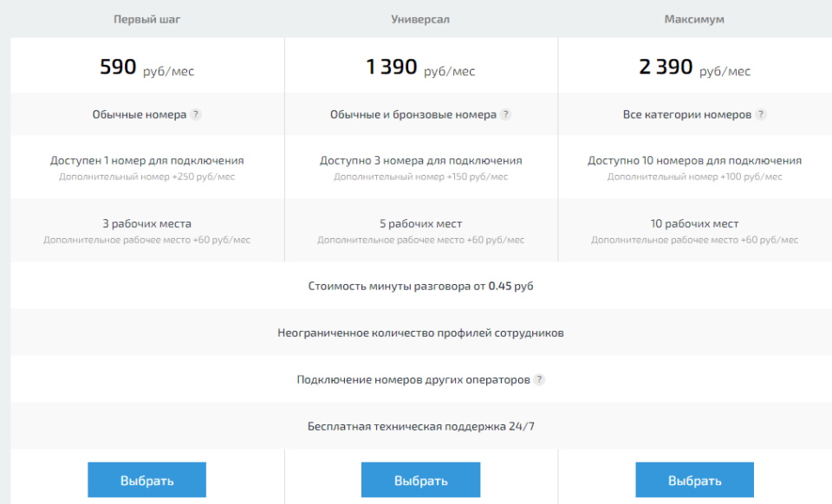The width and height of the screenshot is (832, 504).
Task: Open hint next to "Обычные и бронзовые номера"
Action: 506,114
